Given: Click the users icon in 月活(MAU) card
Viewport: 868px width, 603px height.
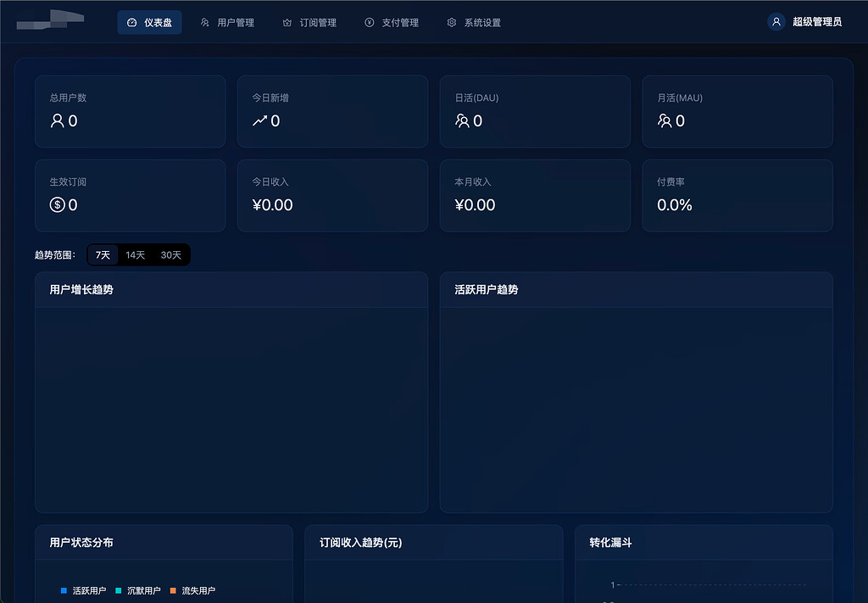Looking at the screenshot, I should (665, 120).
